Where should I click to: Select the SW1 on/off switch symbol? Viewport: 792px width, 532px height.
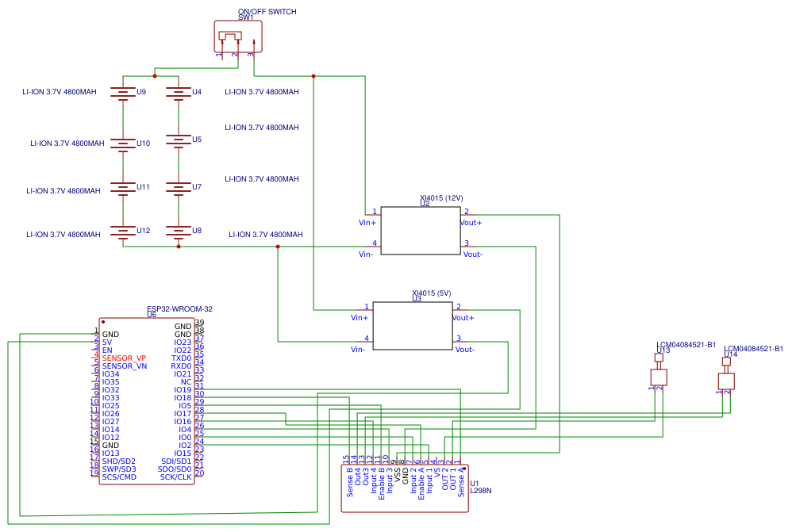tap(238, 36)
